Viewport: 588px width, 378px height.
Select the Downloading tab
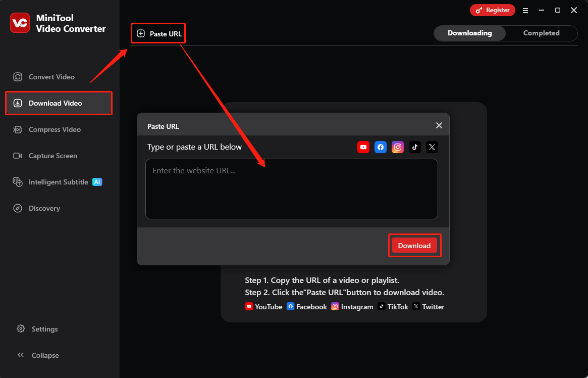469,33
